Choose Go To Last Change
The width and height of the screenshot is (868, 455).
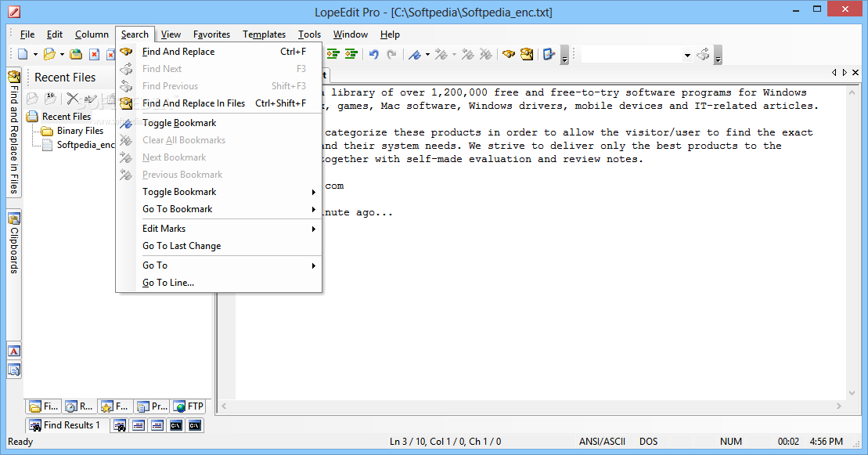coord(219,245)
